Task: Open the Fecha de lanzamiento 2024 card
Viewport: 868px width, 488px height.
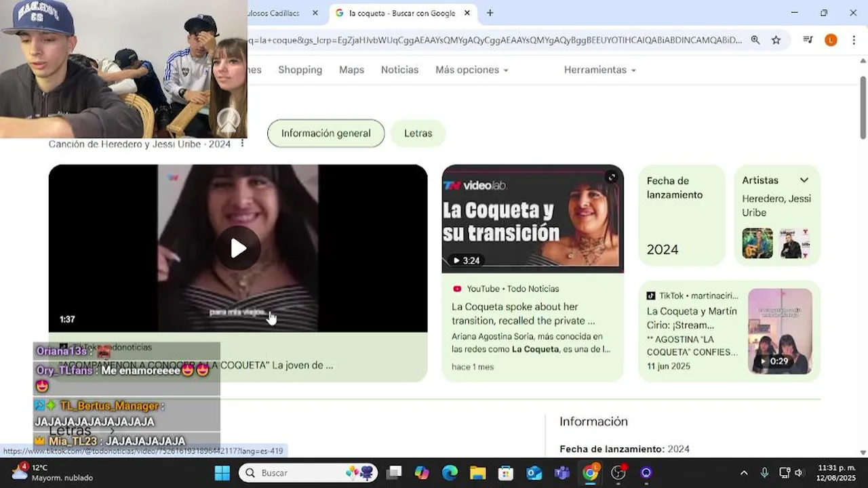Action: point(682,216)
